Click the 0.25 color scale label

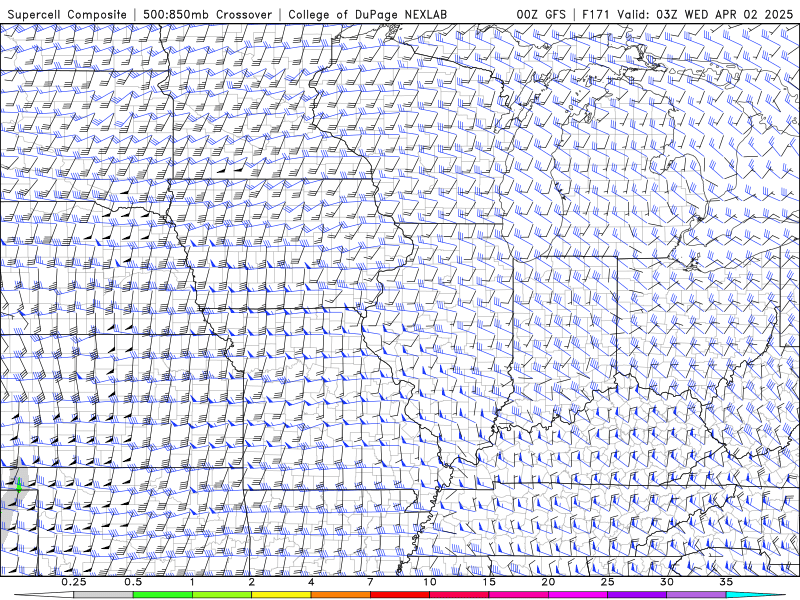tap(74, 582)
